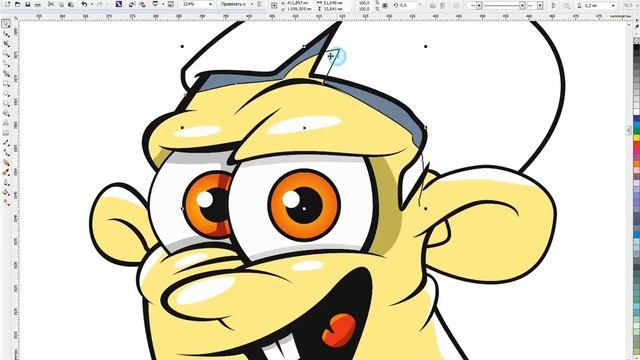Viewport: 640px width, 360px height.
Task: Click the center X marker of the selected object
Action: pyautogui.click(x=304, y=128)
